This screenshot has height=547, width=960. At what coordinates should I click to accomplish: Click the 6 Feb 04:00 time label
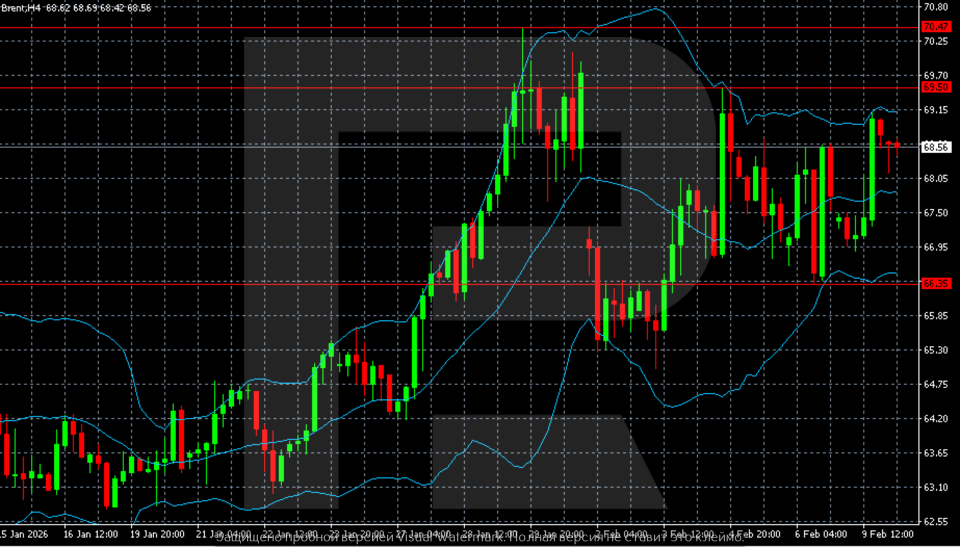(x=824, y=535)
